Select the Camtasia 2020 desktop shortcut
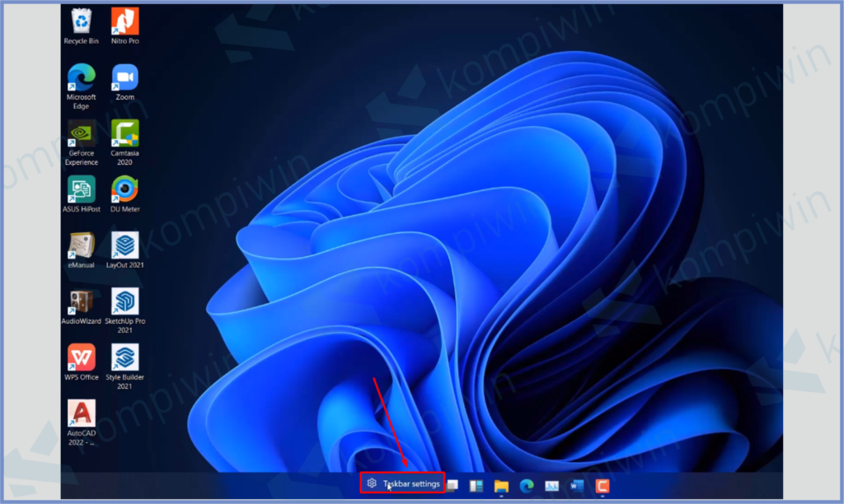844x504 pixels. [x=124, y=133]
